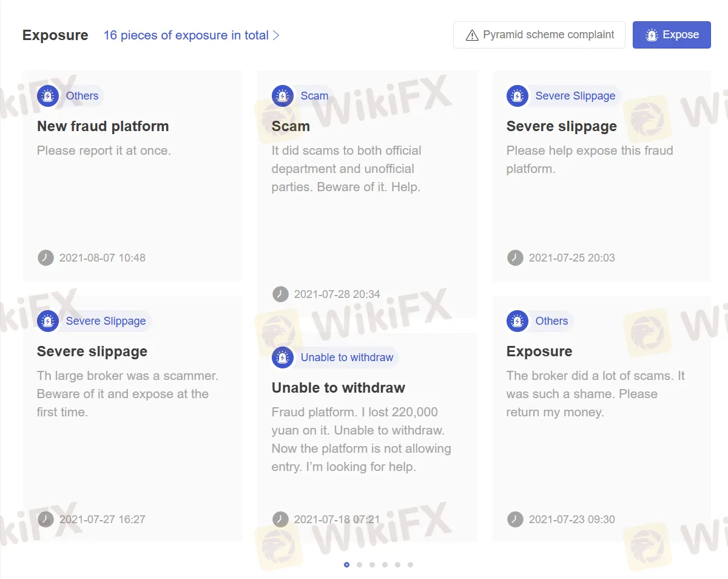
Task: Click the siren icon on the Unable to withdraw badge
Action: point(283,357)
